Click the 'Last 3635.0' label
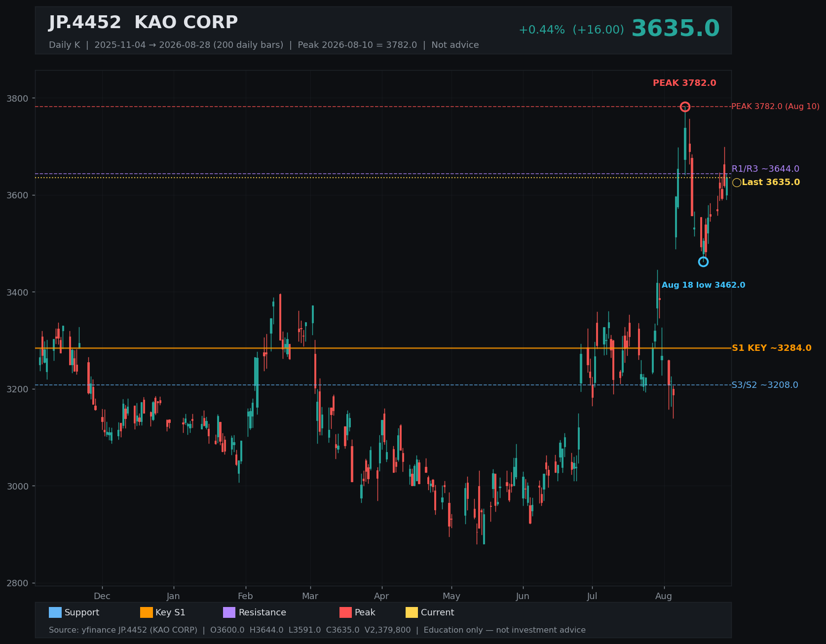This screenshot has height=644, width=826. click(771, 182)
